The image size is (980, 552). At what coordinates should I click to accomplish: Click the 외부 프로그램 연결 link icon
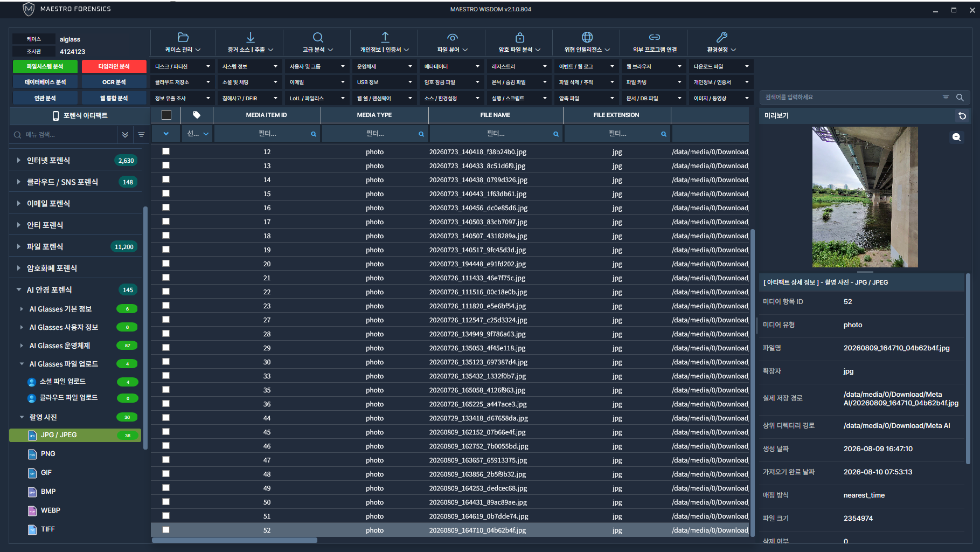[655, 37]
